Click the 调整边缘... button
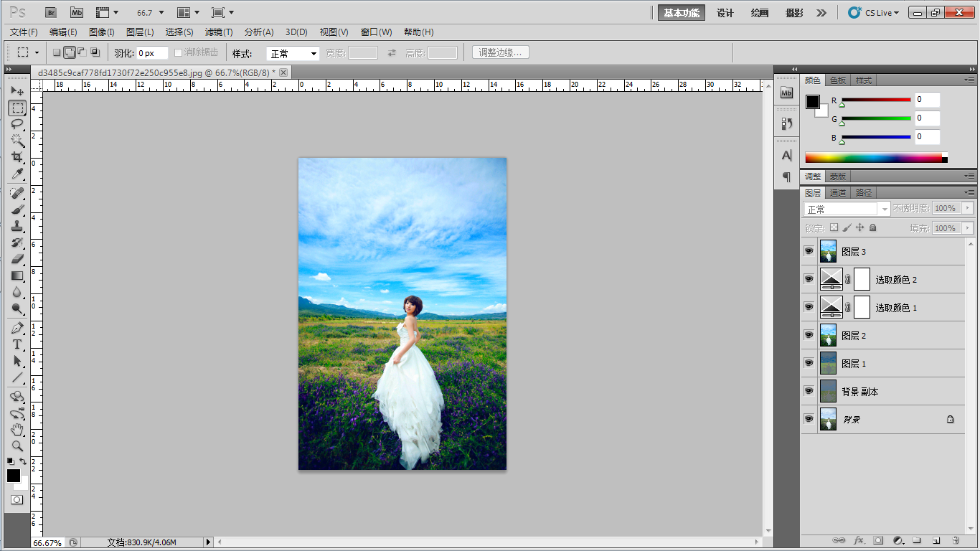This screenshot has height=551, width=980. coord(501,52)
